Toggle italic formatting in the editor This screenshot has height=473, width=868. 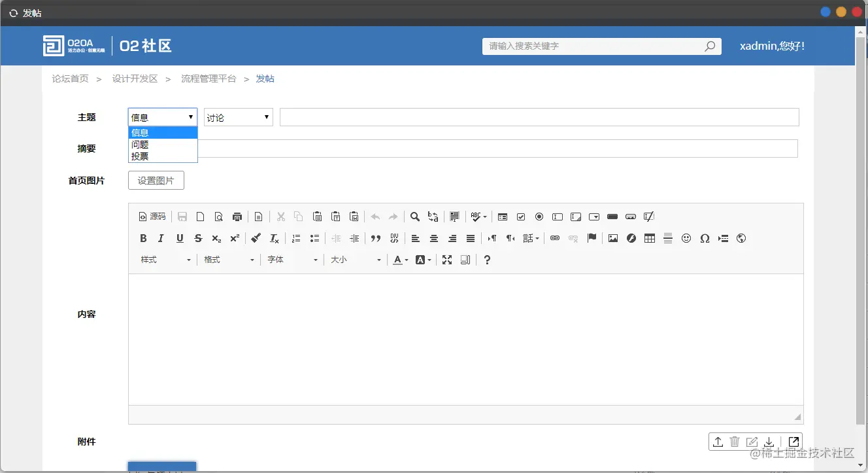[x=161, y=238]
